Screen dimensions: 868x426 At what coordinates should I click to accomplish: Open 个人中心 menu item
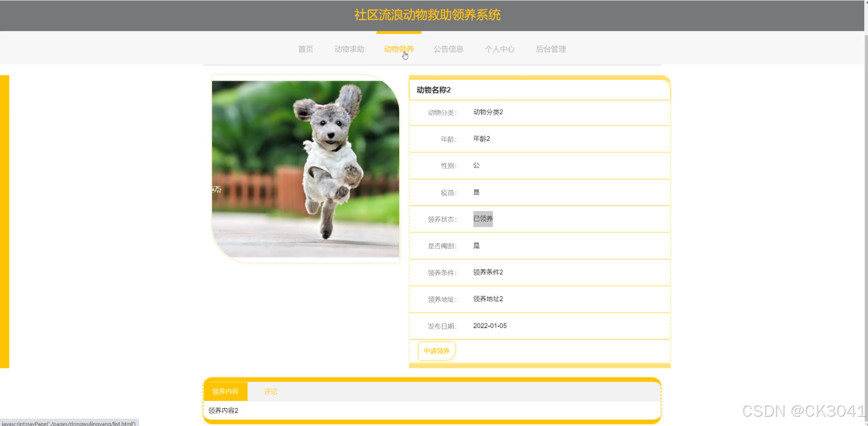(x=499, y=49)
